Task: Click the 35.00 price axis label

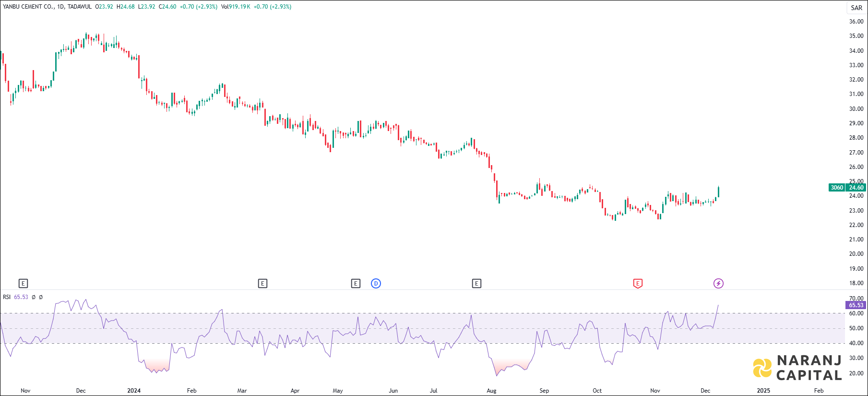Action: click(856, 36)
